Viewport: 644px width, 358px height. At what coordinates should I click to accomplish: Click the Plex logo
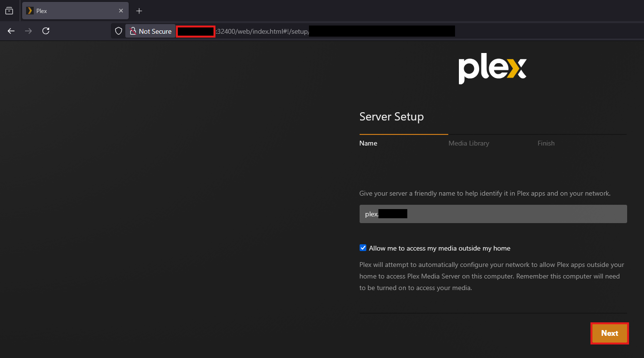[493, 70]
